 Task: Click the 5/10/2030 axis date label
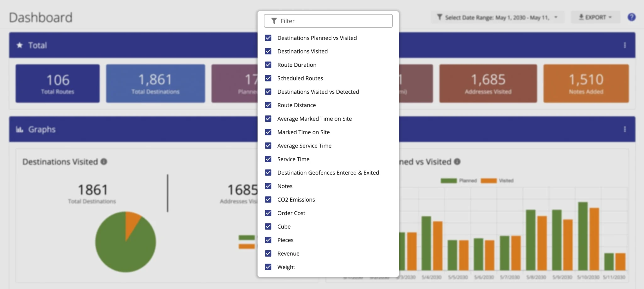[x=588, y=277]
